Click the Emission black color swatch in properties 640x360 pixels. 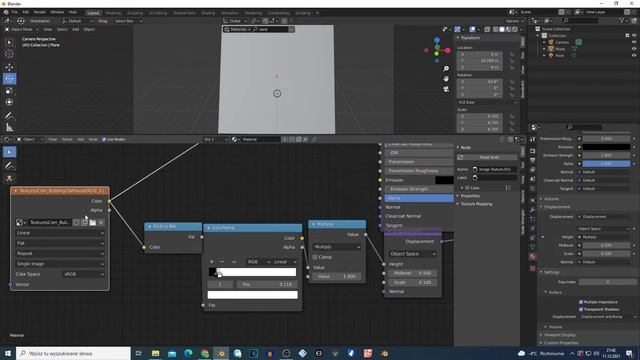click(x=606, y=147)
